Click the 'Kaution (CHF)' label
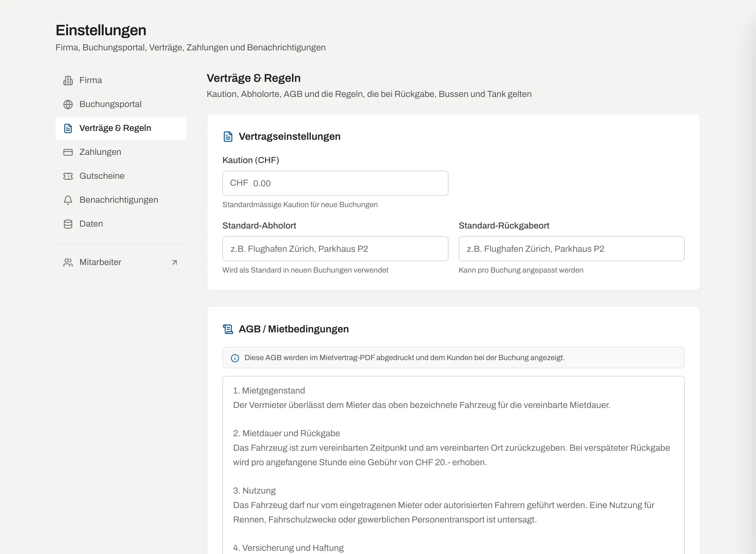 point(251,160)
